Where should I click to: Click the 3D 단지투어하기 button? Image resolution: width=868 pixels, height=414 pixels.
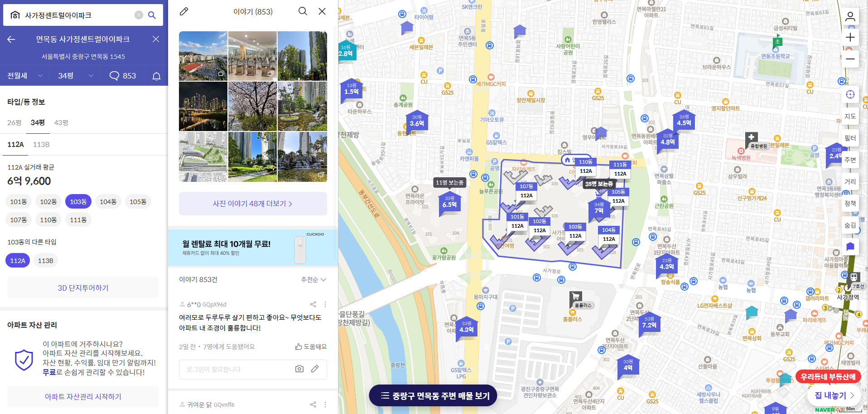(x=83, y=287)
